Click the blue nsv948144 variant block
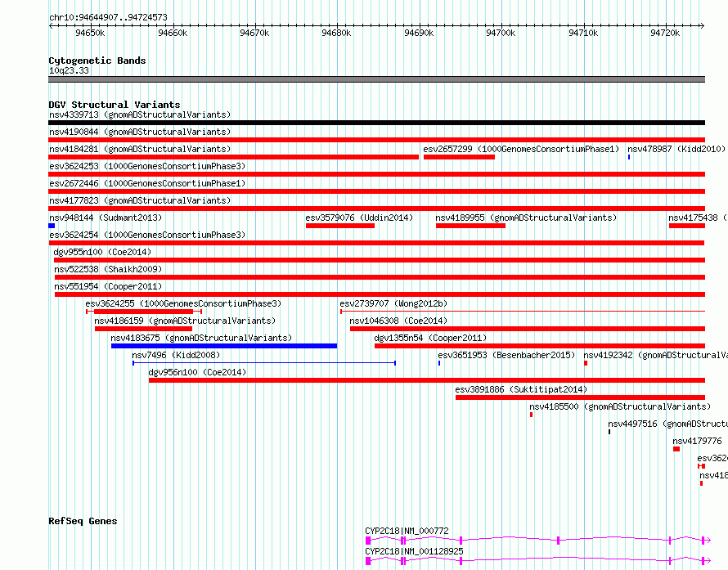 click(x=52, y=226)
